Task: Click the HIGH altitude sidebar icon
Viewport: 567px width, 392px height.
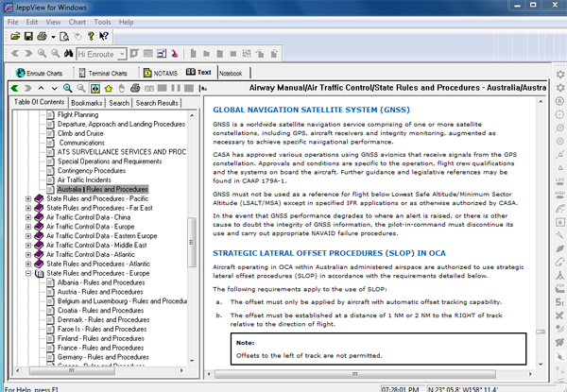Action: click(x=559, y=195)
